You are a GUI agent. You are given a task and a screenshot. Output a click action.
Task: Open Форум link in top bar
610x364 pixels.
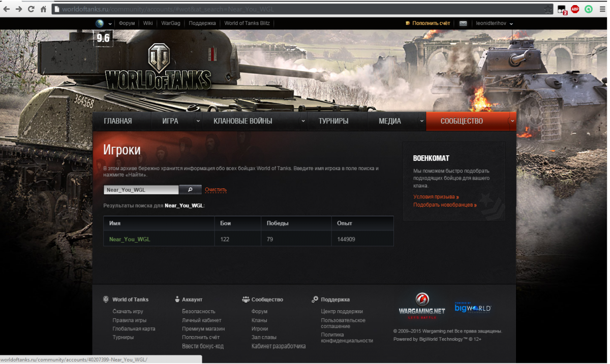tap(127, 23)
